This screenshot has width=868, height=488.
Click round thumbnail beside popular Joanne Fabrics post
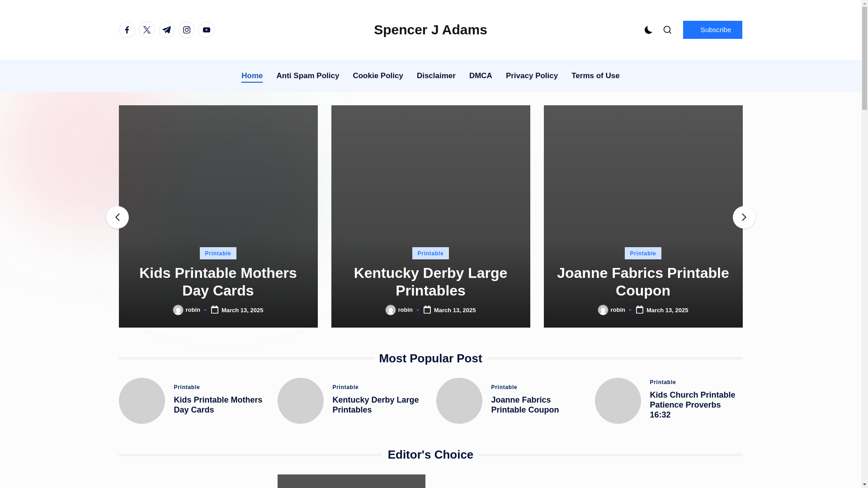click(x=459, y=401)
